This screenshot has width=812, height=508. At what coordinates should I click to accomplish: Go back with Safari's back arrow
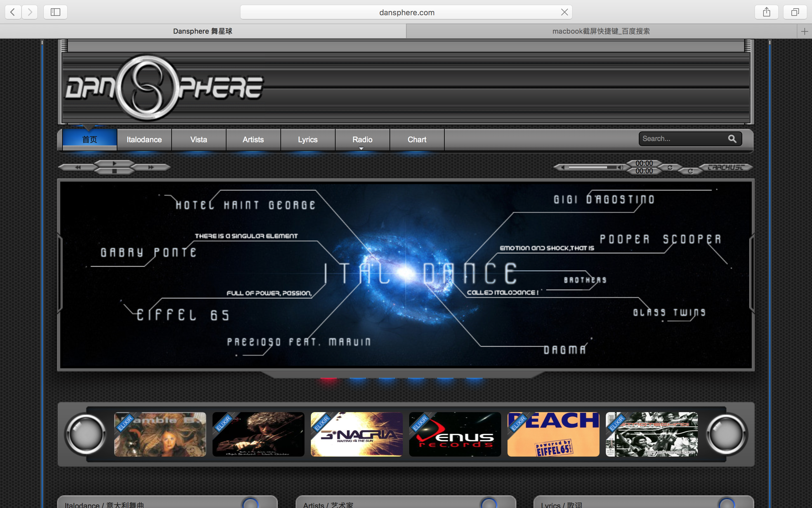pos(13,12)
